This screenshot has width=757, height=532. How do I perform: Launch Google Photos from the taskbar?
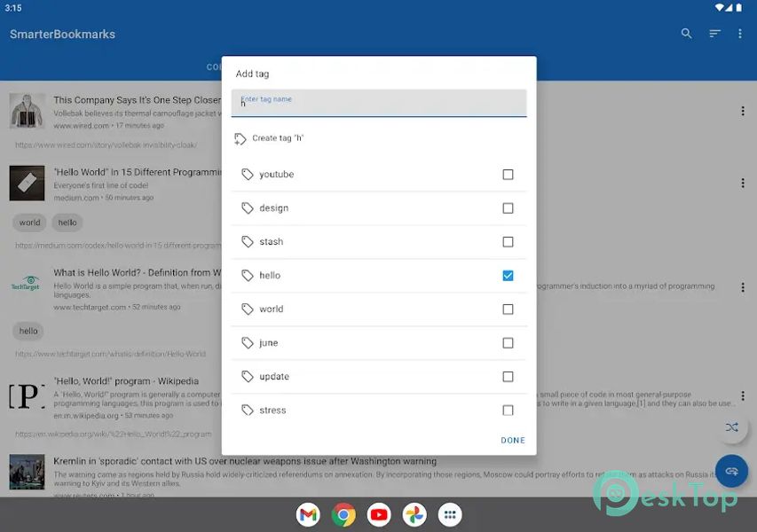click(414, 514)
